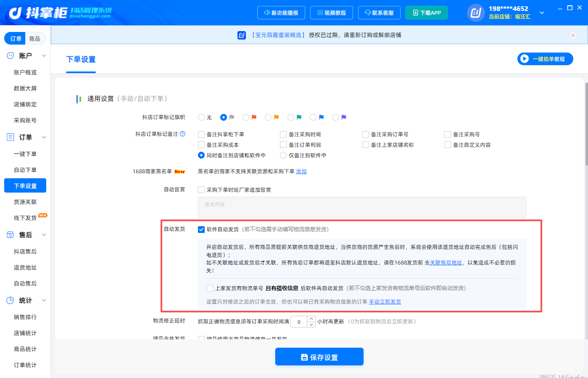
Task: Collapse the 售后 sidebar section chevron
Action: pos(44,235)
